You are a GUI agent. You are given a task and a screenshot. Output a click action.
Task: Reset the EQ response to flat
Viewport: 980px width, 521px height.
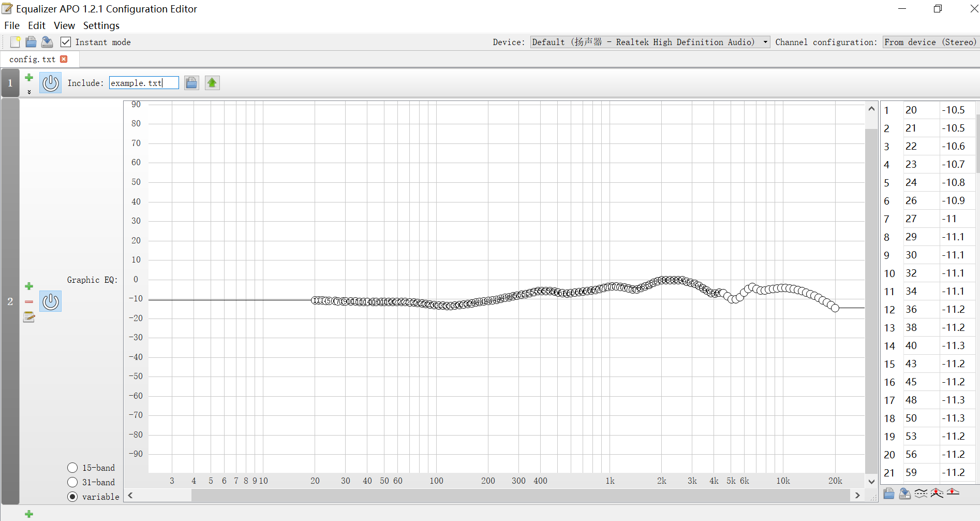(953, 493)
